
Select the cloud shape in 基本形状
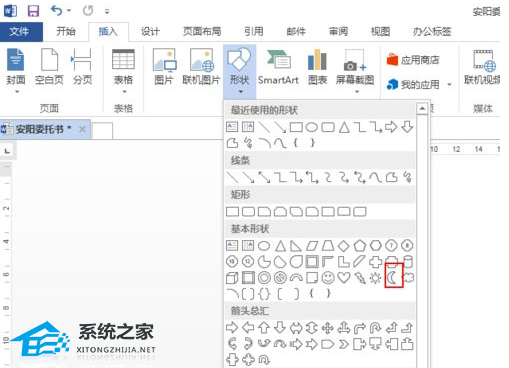coord(408,277)
